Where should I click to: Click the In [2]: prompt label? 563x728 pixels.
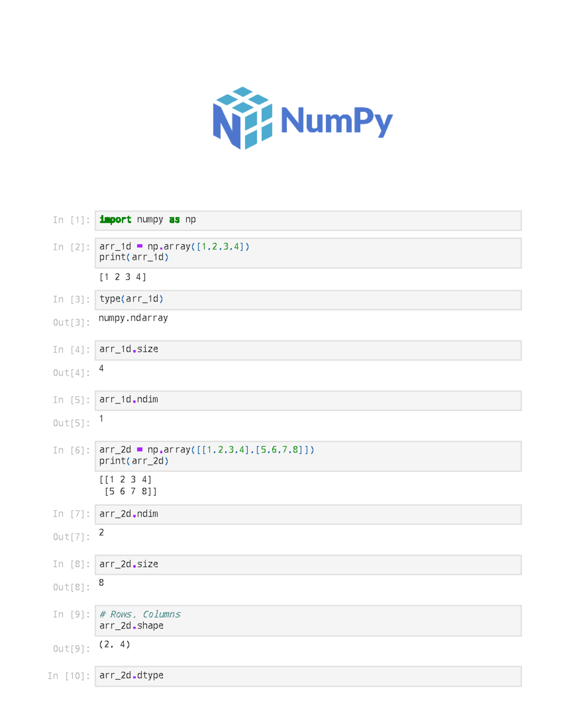coord(71,247)
